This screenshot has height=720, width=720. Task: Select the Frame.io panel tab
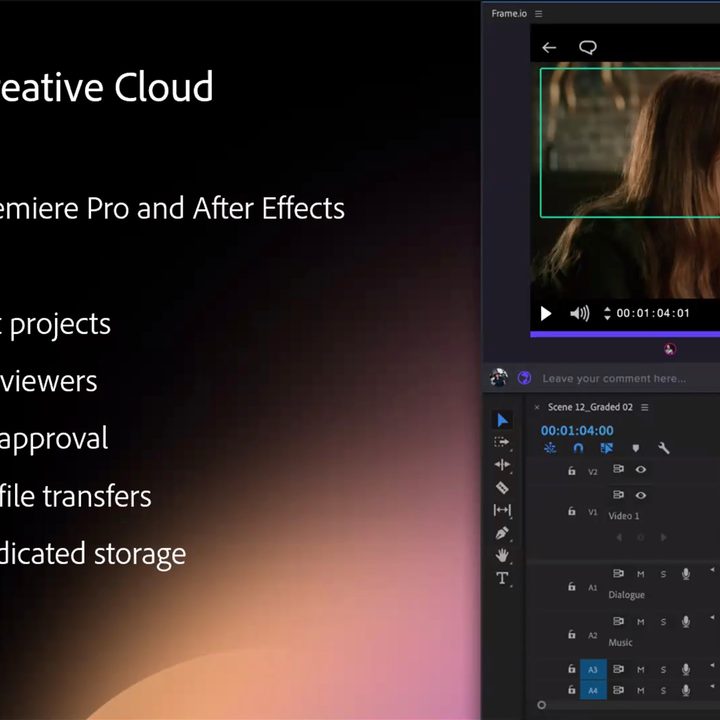[509, 14]
